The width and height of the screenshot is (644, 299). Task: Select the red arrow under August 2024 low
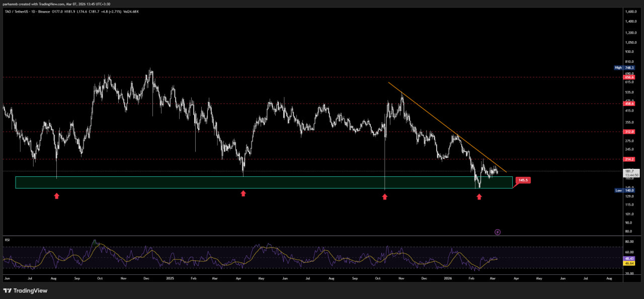pos(57,196)
